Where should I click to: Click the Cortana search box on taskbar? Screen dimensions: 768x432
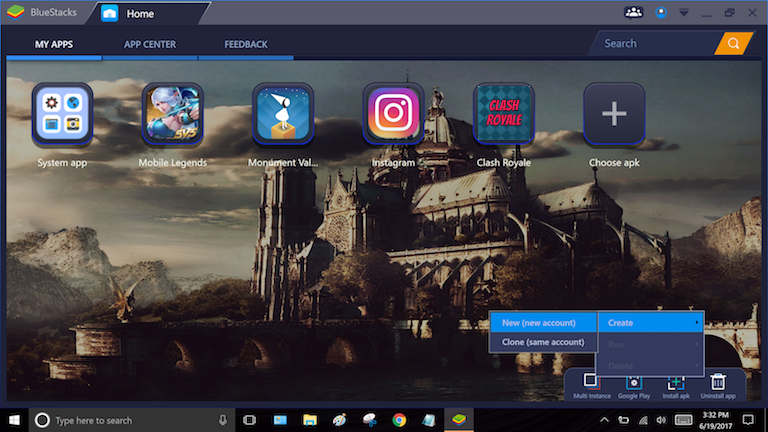(x=132, y=420)
